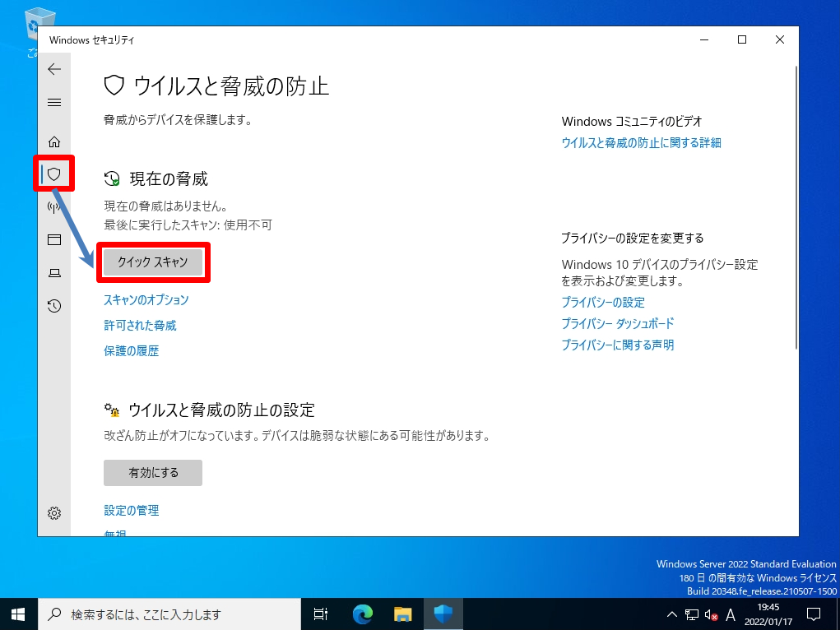Launch Microsoft Edge from taskbar
Image resolution: width=840 pixels, height=630 pixels.
pyautogui.click(x=362, y=614)
